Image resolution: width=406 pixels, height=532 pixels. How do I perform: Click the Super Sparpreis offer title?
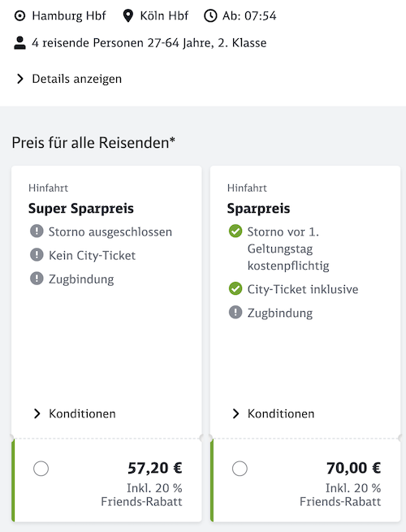pos(81,208)
